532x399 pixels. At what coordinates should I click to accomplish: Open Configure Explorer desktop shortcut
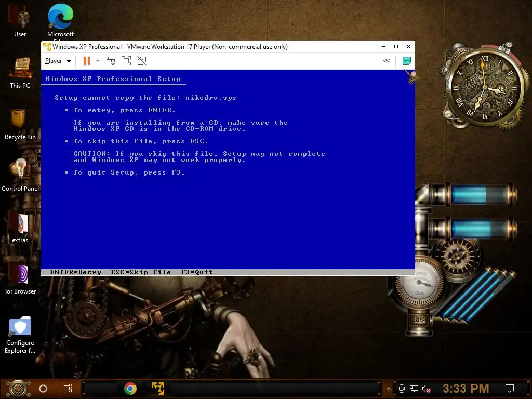point(20,335)
